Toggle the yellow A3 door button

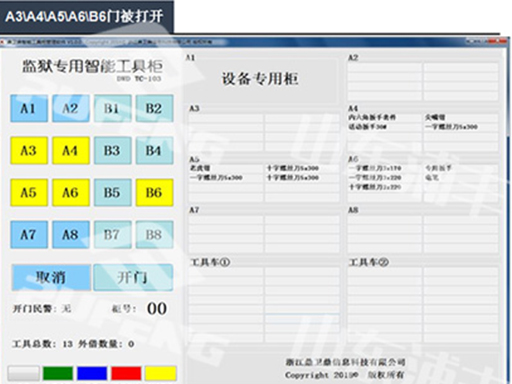click(x=29, y=150)
